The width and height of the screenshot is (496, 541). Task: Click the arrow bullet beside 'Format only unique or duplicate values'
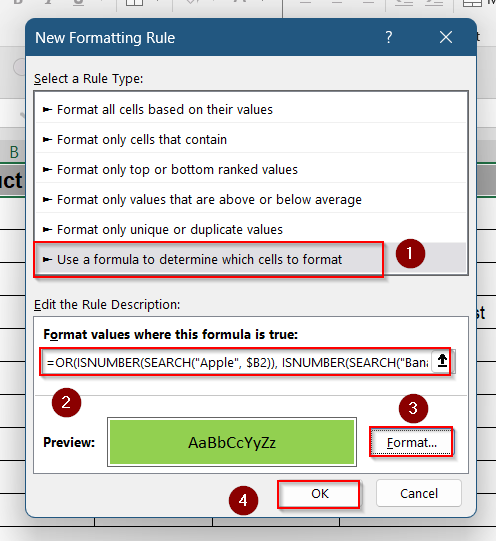47,230
